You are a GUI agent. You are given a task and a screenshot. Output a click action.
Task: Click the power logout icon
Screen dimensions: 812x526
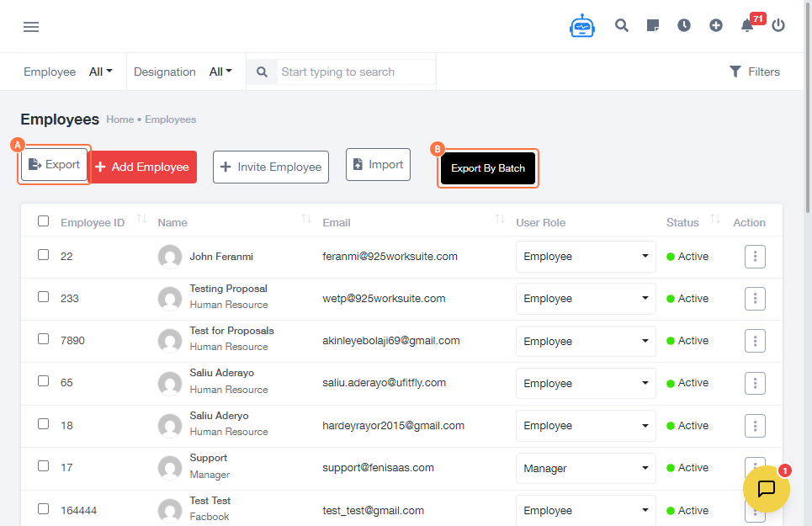pyautogui.click(x=778, y=25)
